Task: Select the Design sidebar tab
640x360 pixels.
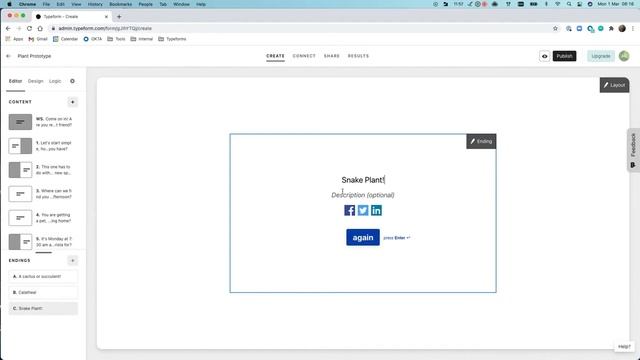Action: click(36, 81)
